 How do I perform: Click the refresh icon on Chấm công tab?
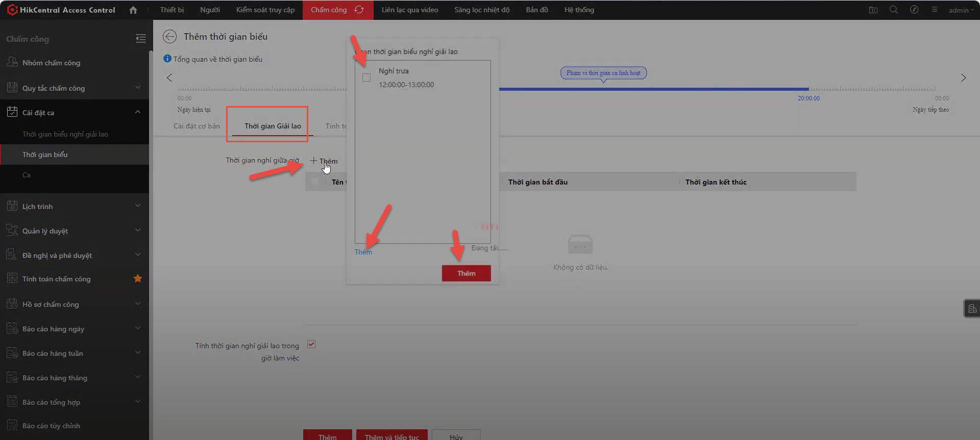[359, 10]
